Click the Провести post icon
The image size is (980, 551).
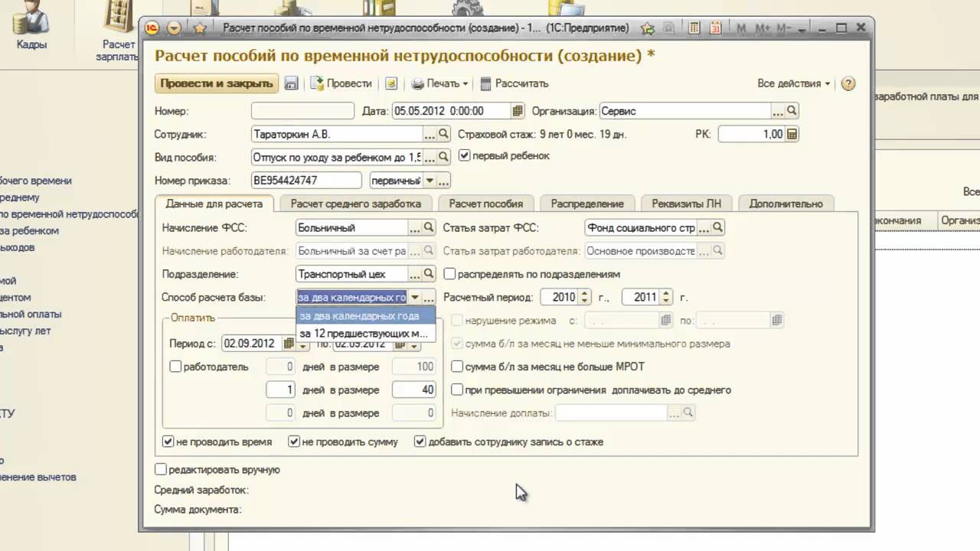(x=317, y=83)
